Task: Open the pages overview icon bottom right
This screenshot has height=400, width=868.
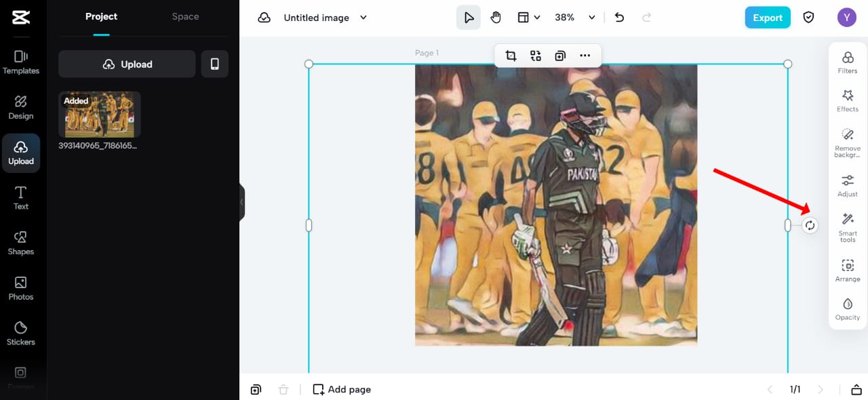Action: (856, 389)
